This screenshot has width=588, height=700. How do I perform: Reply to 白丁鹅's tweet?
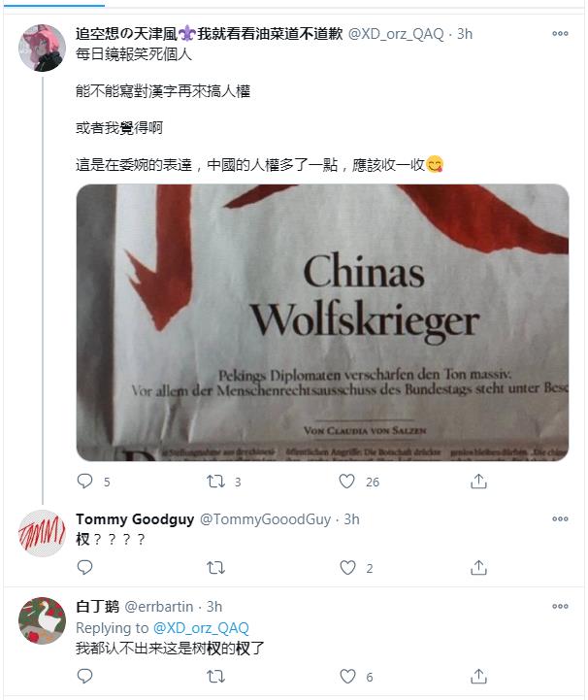click(x=84, y=677)
